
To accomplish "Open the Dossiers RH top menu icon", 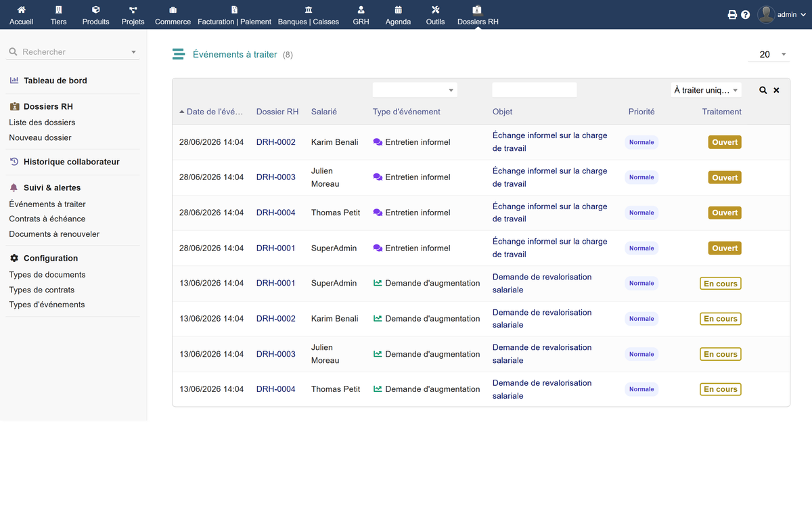I will point(478,10).
